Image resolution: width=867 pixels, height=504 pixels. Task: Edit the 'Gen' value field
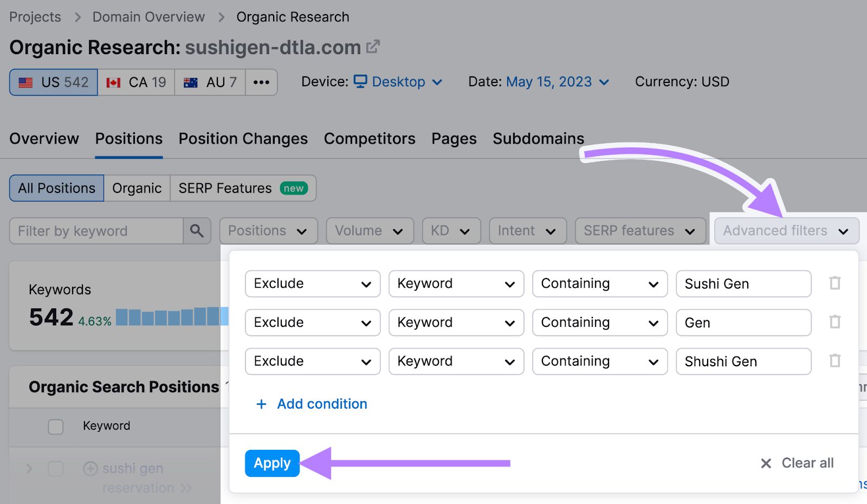(x=743, y=322)
